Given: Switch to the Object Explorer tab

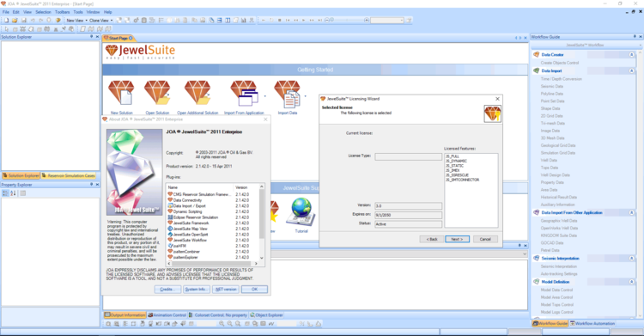Looking at the screenshot, I should [266, 315].
